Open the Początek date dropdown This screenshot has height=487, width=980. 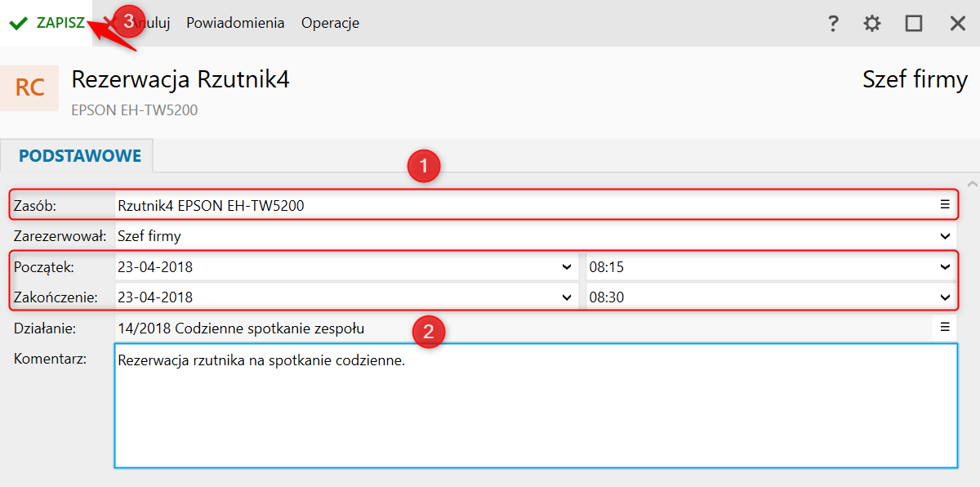(568, 266)
